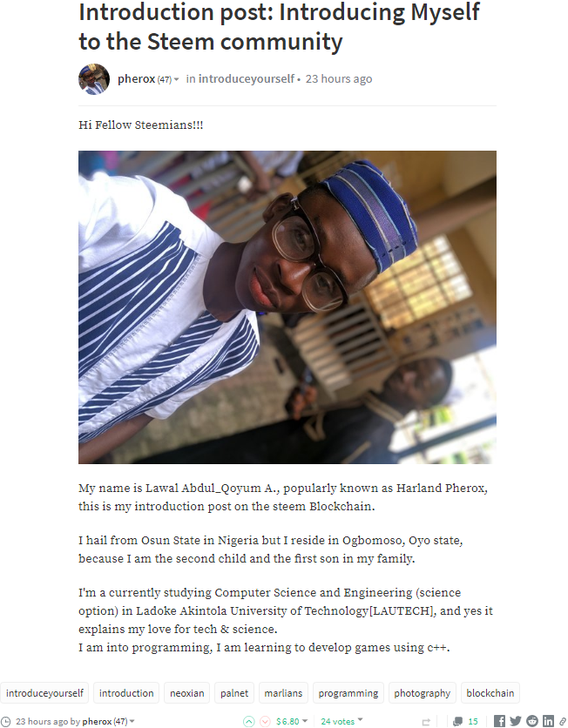The width and height of the screenshot is (568, 728).
Task: Select the programming tag
Action: pos(348,692)
